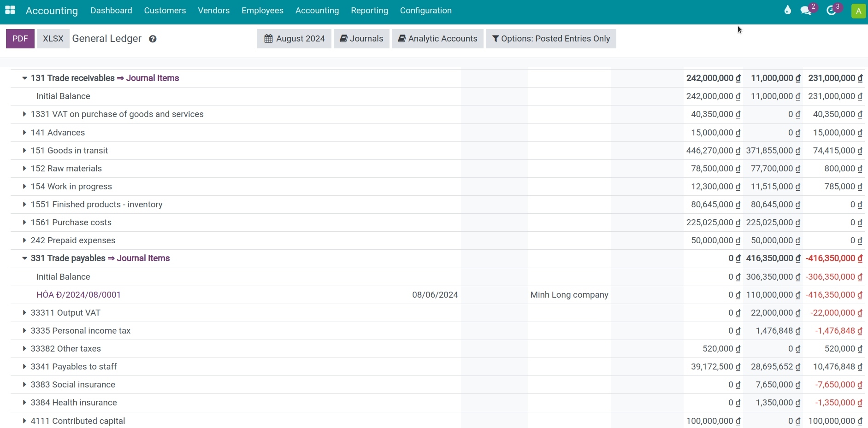Open the Vendors menu

pyautogui.click(x=214, y=11)
